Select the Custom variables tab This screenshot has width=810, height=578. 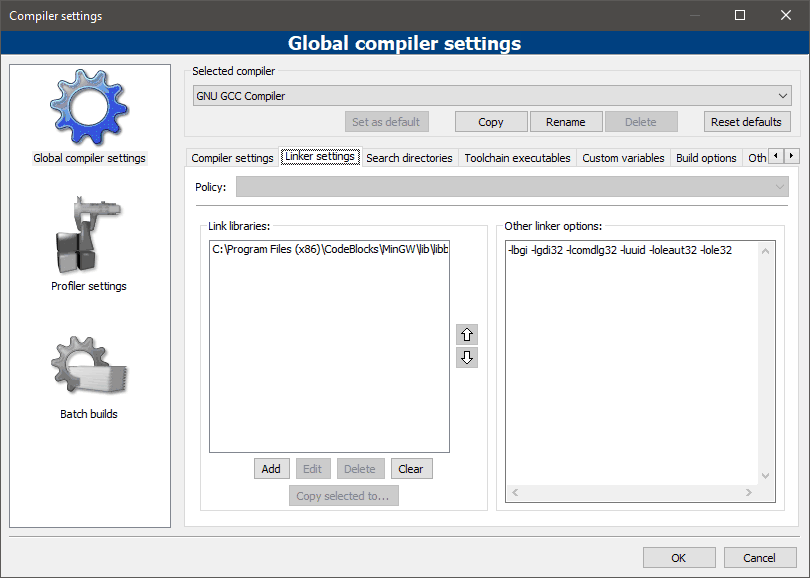623,158
